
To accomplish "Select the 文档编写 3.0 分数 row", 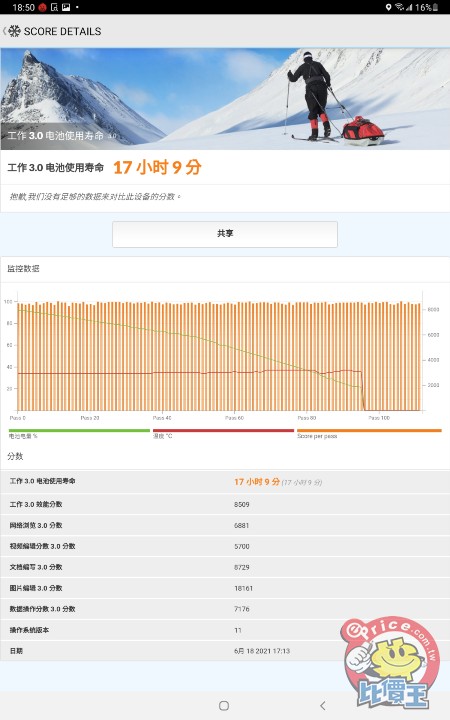I will coord(225,567).
